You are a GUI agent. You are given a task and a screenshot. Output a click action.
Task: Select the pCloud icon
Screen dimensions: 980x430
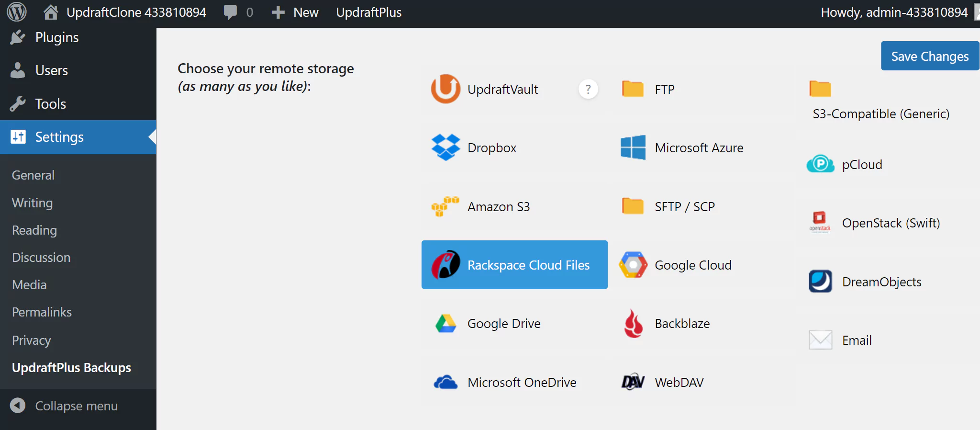[x=820, y=164]
